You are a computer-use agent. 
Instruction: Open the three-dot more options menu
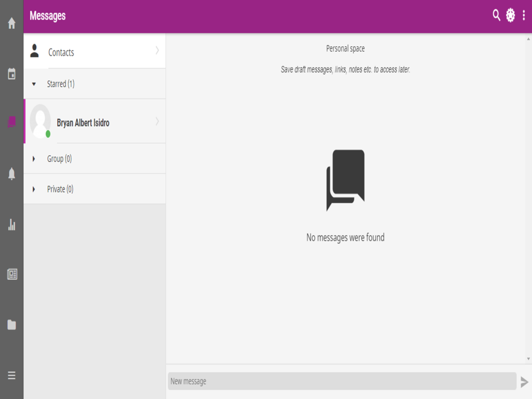(524, 15)
